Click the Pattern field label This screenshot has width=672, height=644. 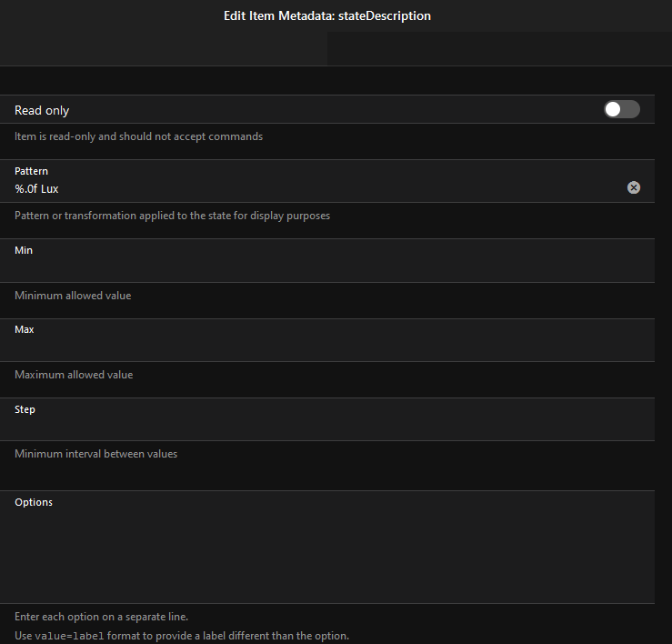coord(31,171)
